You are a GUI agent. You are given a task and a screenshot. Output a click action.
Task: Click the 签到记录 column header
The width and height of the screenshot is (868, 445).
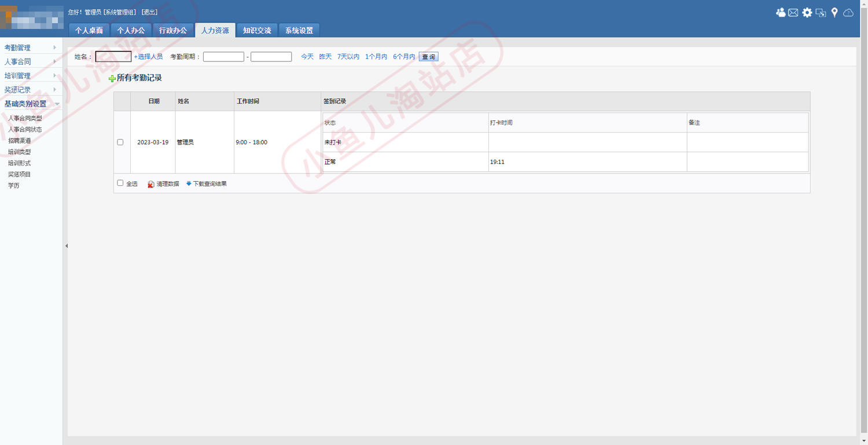(565, 101)
